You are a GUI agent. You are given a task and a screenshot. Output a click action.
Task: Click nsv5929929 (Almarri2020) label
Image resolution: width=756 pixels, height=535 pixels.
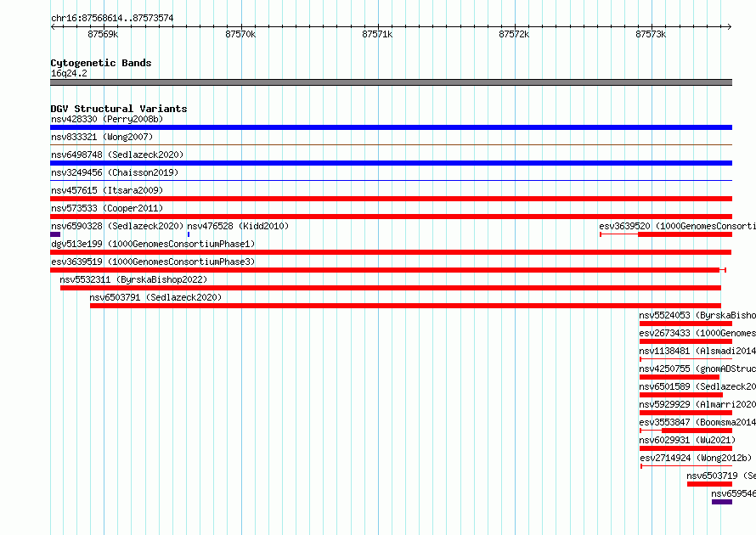[x=697, y=404]
